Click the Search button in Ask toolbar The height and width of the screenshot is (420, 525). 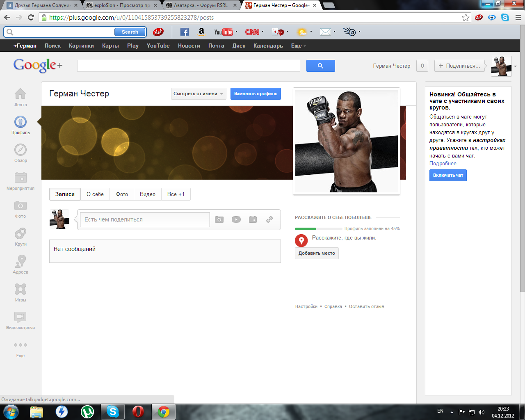pyautogui.click(x=130, y=32)
